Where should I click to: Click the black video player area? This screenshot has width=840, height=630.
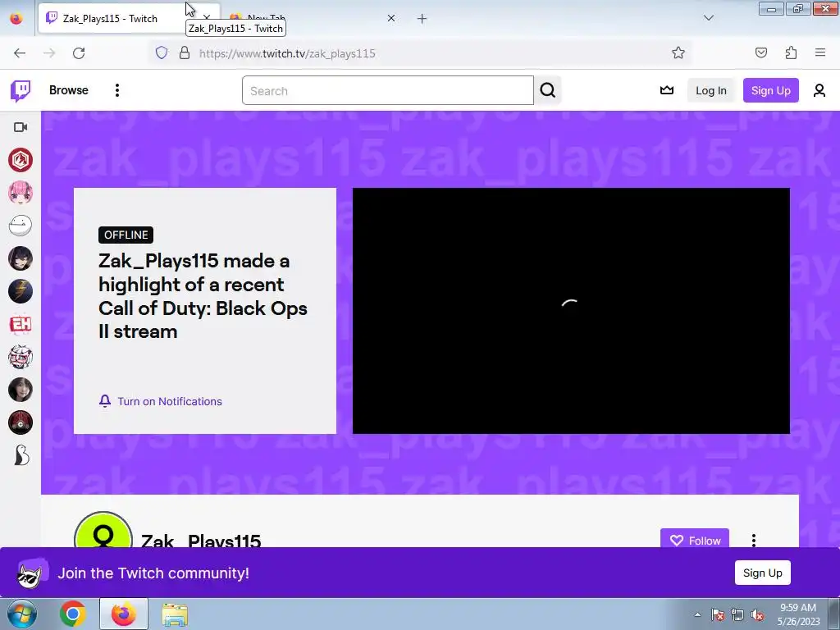coord(571,311)
